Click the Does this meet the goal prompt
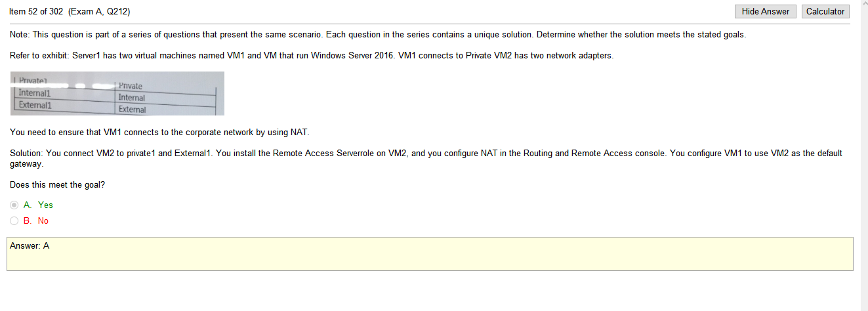Image resolution: width=868 pixels, height=311 pixels. click(x=57, y=185)
